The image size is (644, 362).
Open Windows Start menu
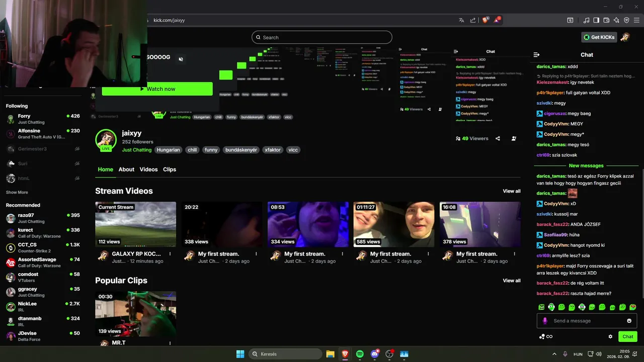pyautogui.click(x=240, y=354)
